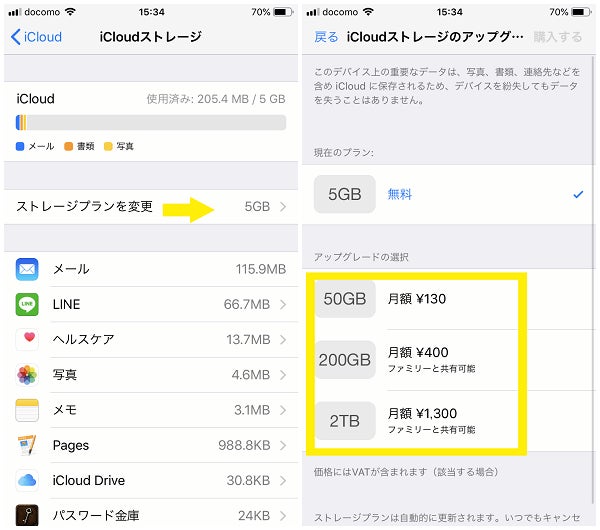Tap 戻る to return
This screenshot has width=600, height=530.
326,37
